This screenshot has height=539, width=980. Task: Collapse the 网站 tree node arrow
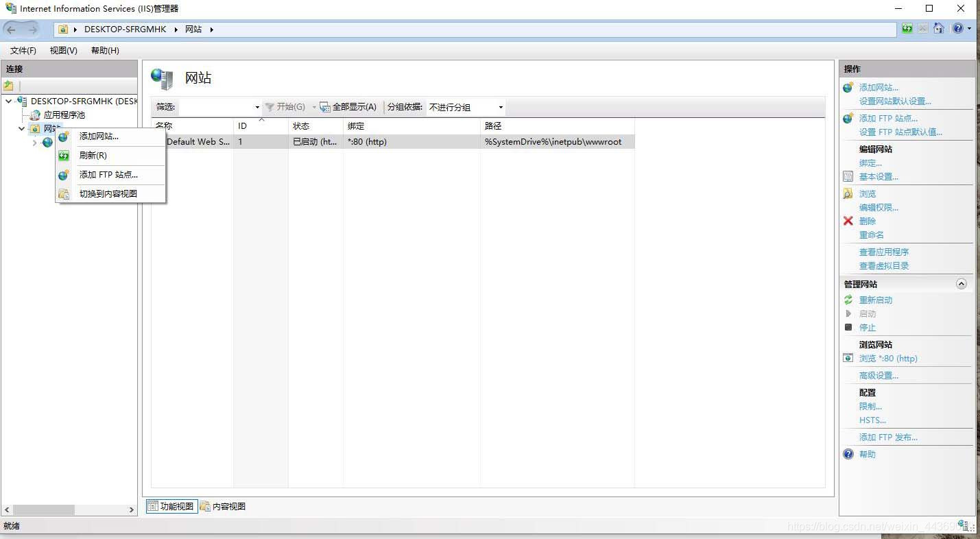[x=21, y=129]
